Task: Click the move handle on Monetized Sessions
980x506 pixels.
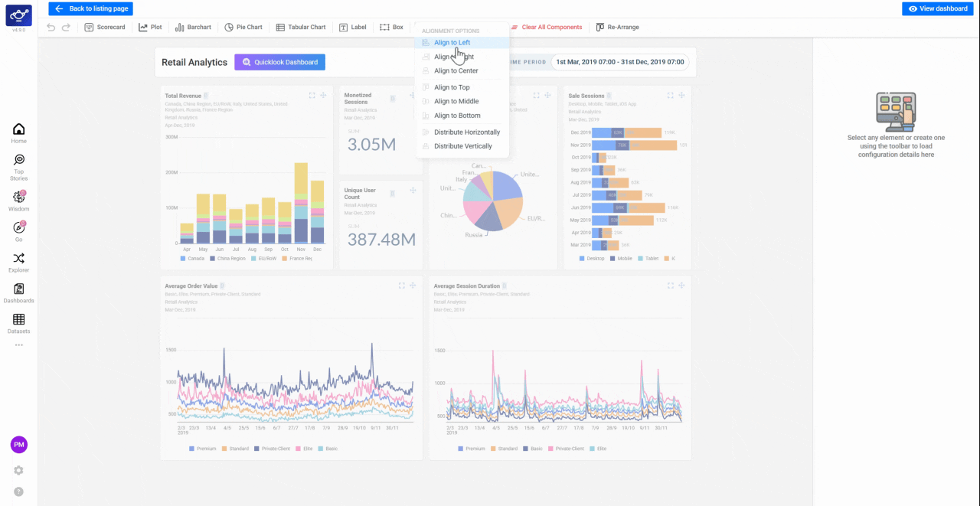Action: coord(412,96)
